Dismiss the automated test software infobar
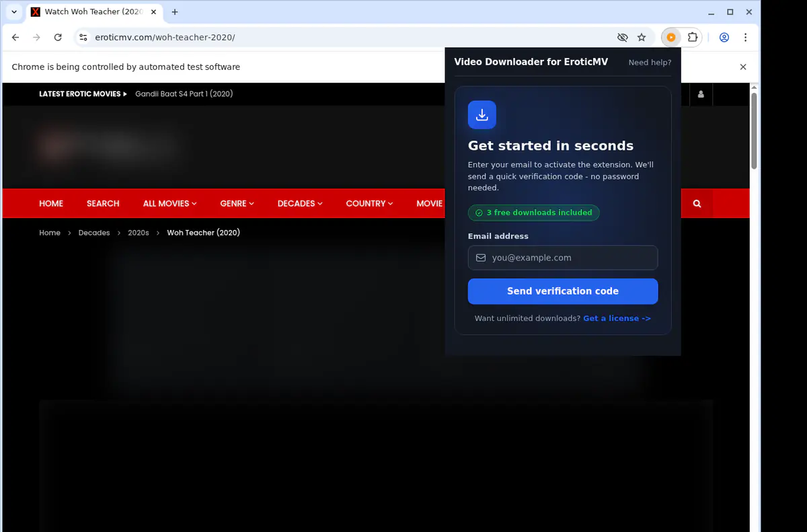This screenshot has height=532, width=807. (x=743, y=67)
